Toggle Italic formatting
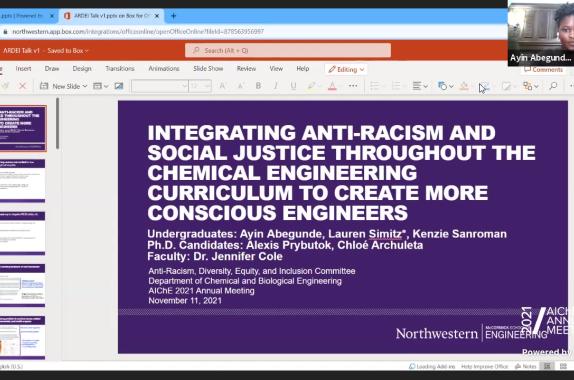 276,86
